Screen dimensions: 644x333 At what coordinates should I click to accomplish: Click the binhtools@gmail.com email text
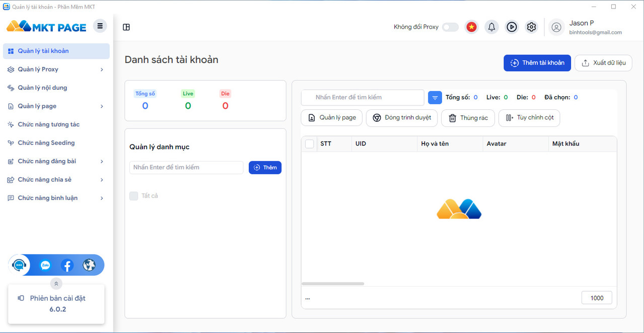point(595,32)
